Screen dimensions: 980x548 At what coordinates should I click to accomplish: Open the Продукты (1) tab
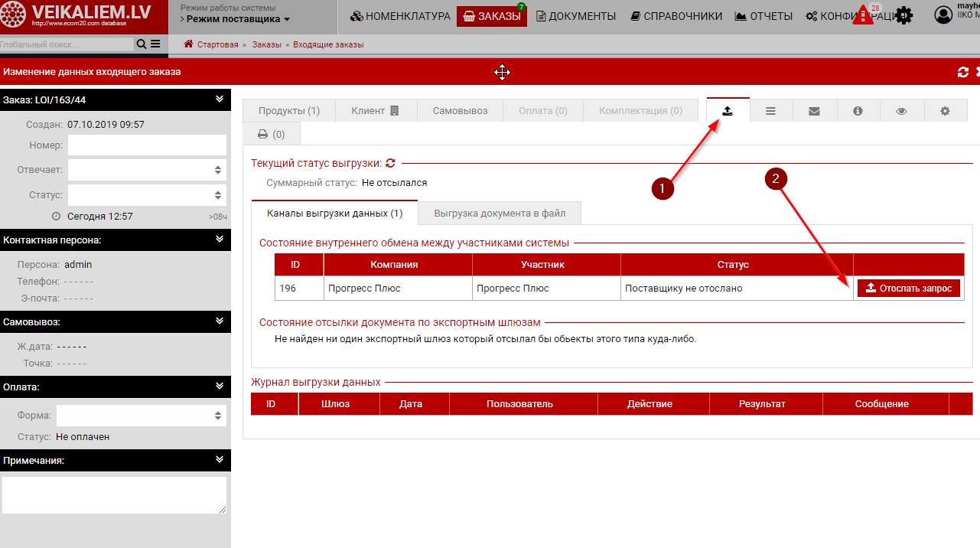288,111
